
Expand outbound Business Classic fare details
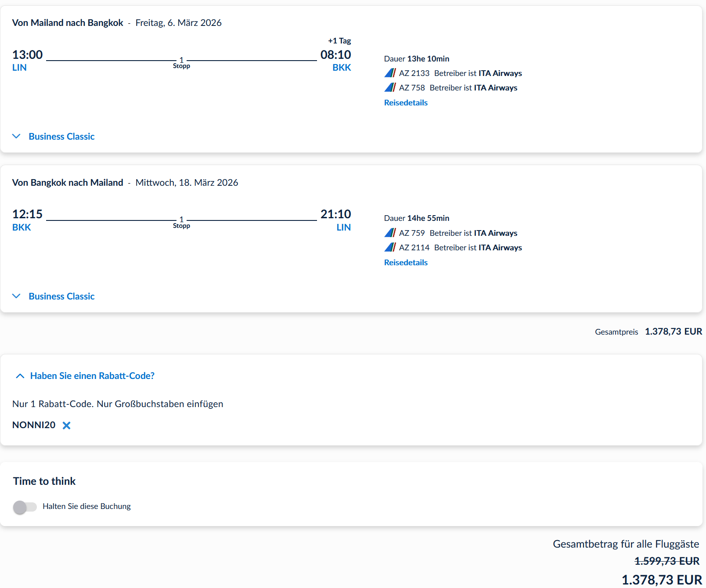click(17, 136)
